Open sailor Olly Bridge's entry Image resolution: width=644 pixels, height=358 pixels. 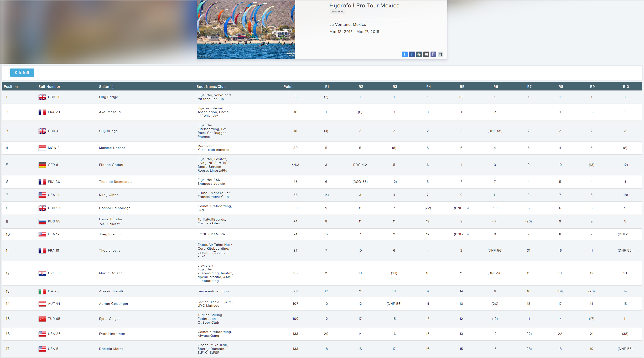(109, 97)
